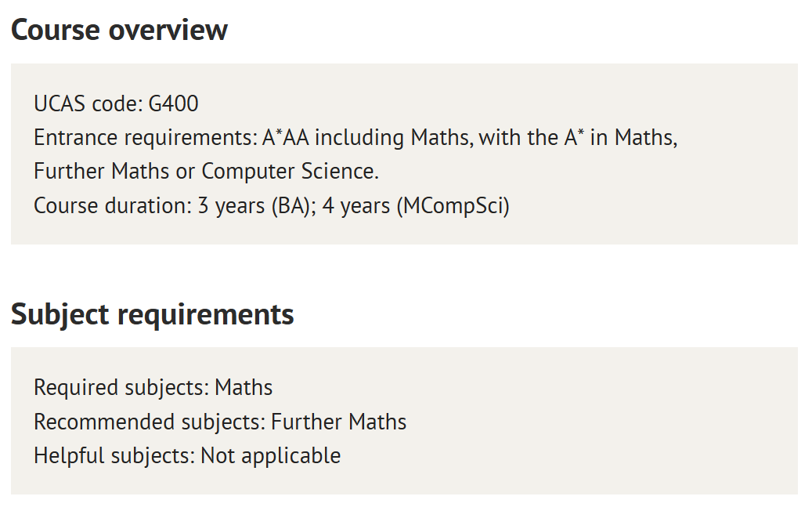Click the 4 years text
This screenshot has height=518, width=812.
tap(356, 206)
